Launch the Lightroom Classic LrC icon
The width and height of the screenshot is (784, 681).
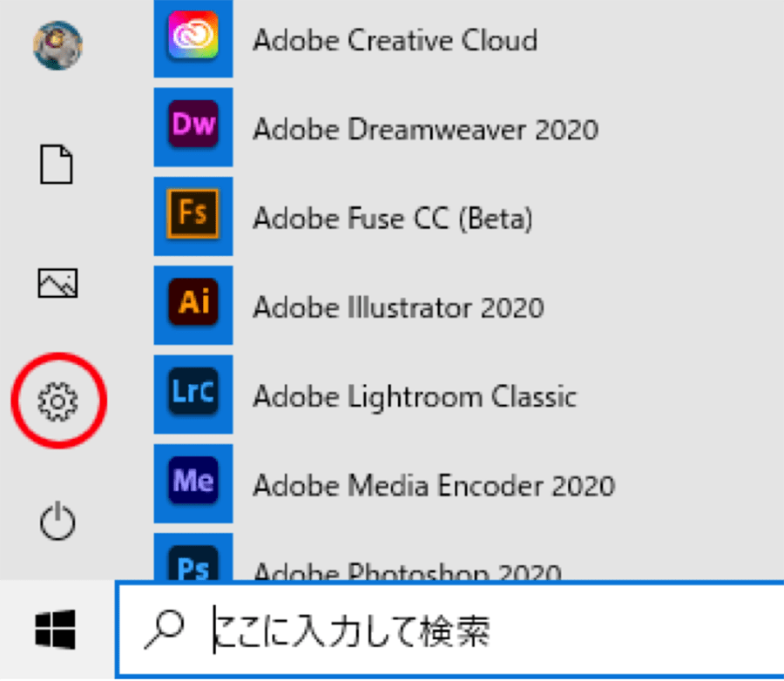point(193,394)
